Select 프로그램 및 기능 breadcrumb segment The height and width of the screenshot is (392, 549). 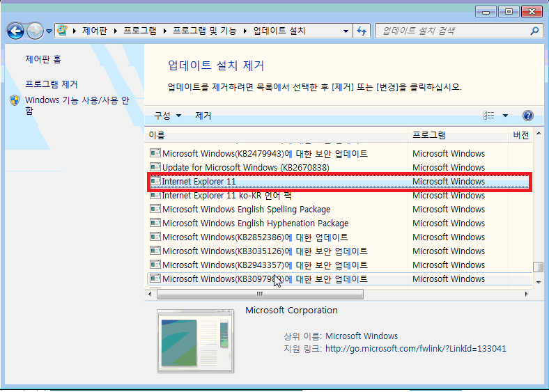tap(204, 31)
